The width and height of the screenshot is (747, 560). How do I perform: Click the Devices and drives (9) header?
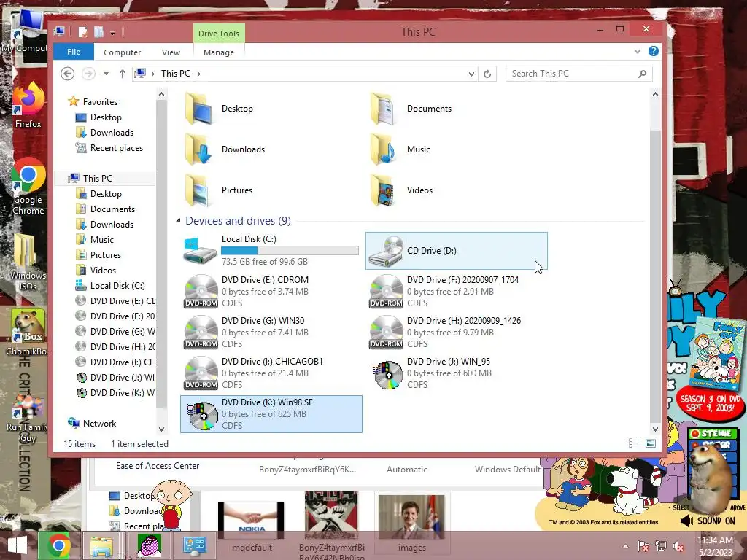coord(238,221)
